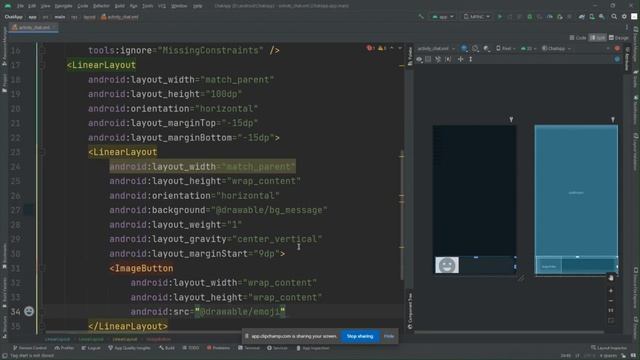Click the green Run app icon
Image resolution: width=640 pixels, height=360 pixels.
point(500,17)
